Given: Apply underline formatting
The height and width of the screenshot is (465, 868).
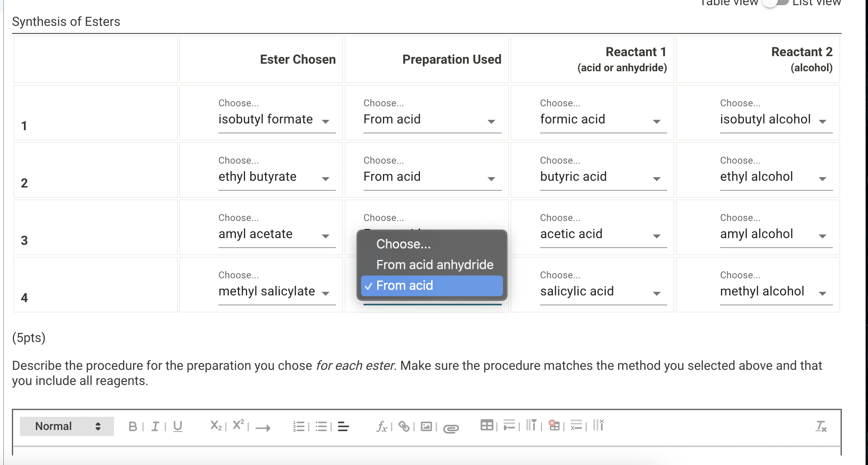Looking at the screenshot, I should (x=177, y=426).
